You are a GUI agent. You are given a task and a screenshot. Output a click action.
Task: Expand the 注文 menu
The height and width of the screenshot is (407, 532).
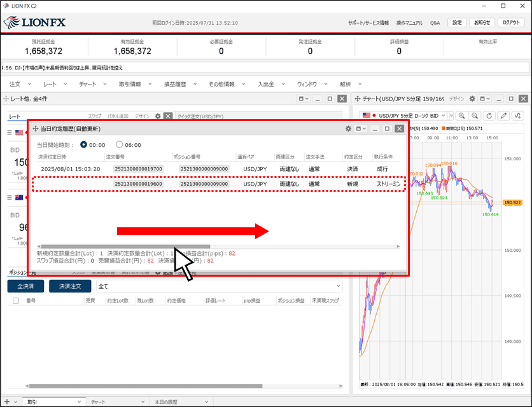pyautogui.click(x=20, y=84)
